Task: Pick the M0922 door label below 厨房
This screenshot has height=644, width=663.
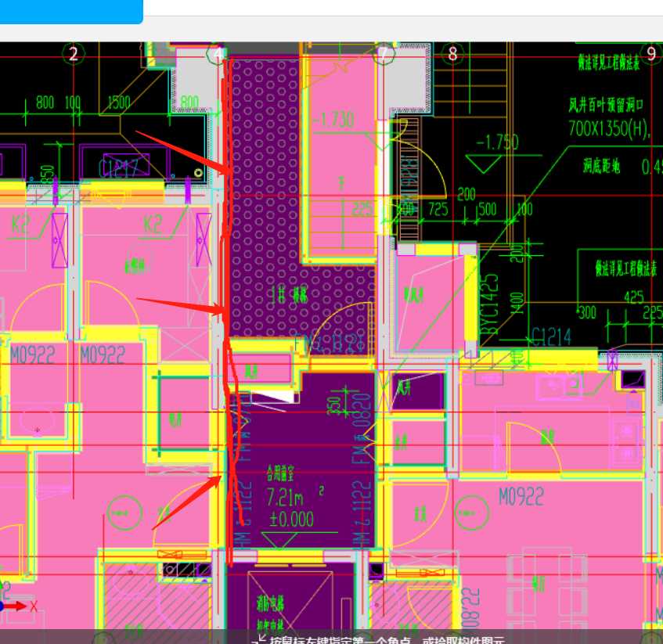Action: (x=521, y=496)
